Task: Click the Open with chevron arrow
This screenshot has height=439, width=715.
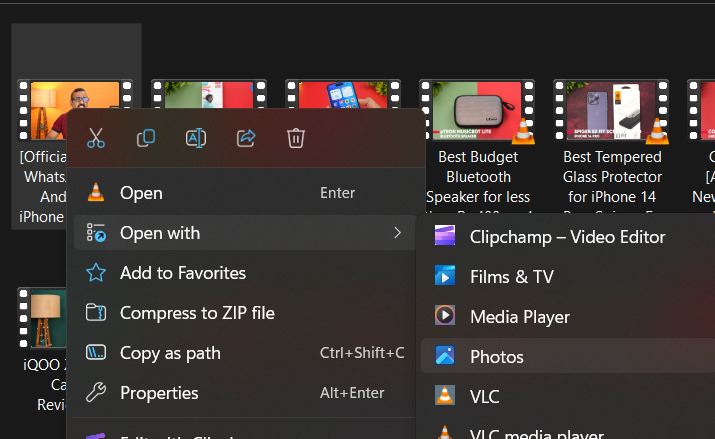Action: click(x=398, y=233)
